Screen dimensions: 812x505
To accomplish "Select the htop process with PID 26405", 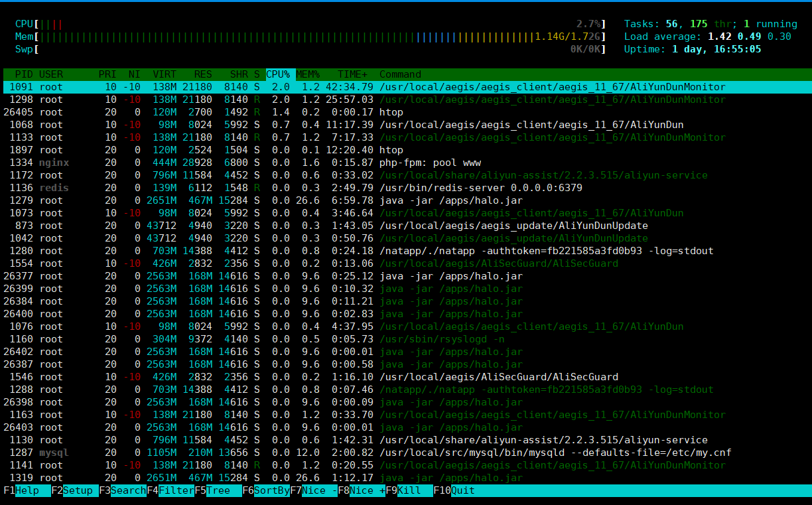I will point(406,112).
